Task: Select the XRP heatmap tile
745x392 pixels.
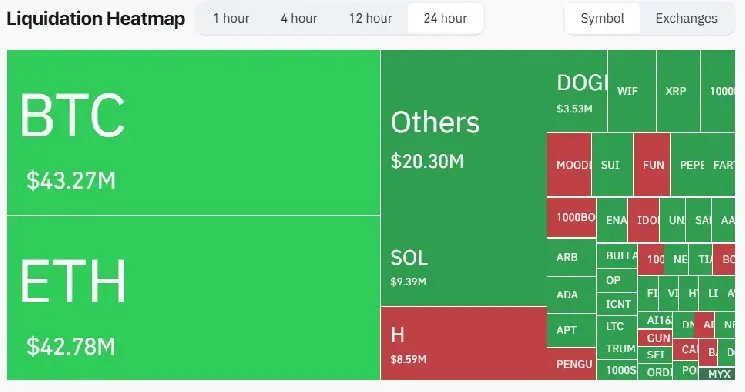Action: point(678,91)
